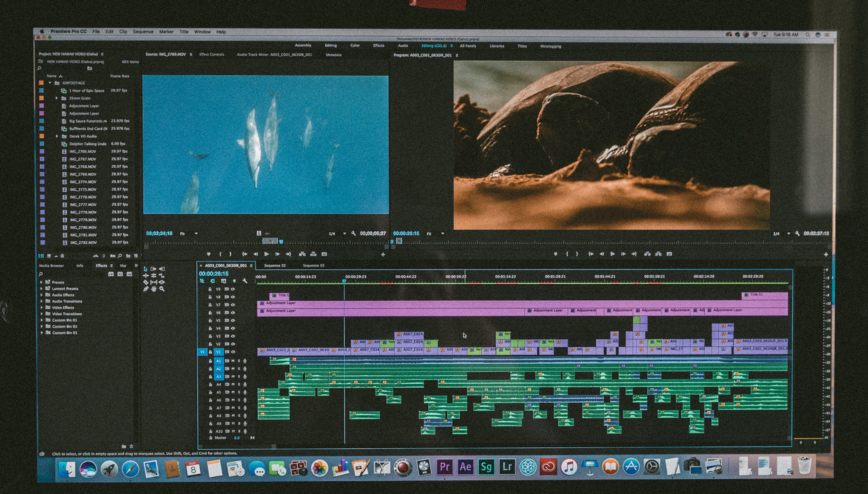Screen dimensions: 868x494
Task: Open the Sequence menu
Action: [x=143, y=31]
